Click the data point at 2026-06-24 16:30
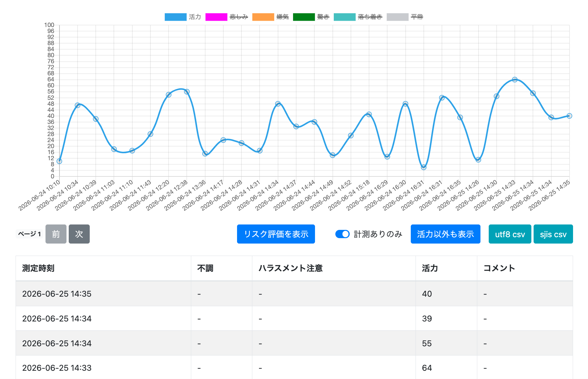This screenshot has height=379, width=588. (405, 104)
